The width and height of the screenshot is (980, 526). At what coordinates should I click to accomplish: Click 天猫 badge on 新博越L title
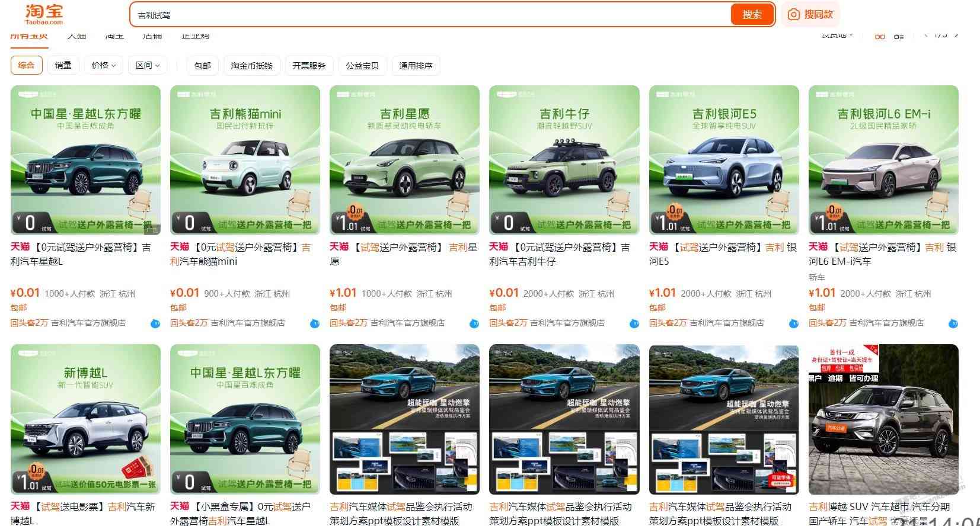[20, 506]
